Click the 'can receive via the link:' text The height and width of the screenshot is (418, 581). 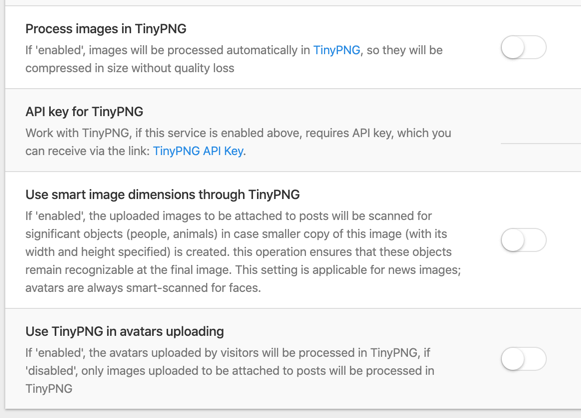(x=87, y=151)
